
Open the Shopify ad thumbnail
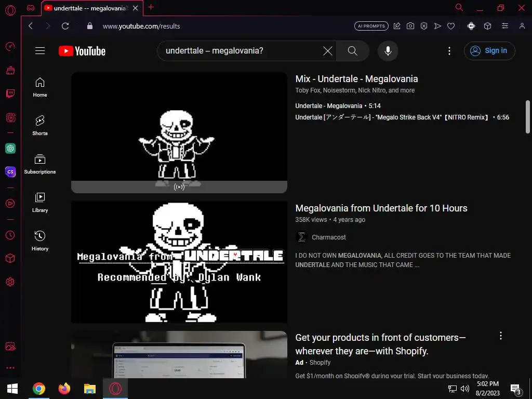point(179,354)
